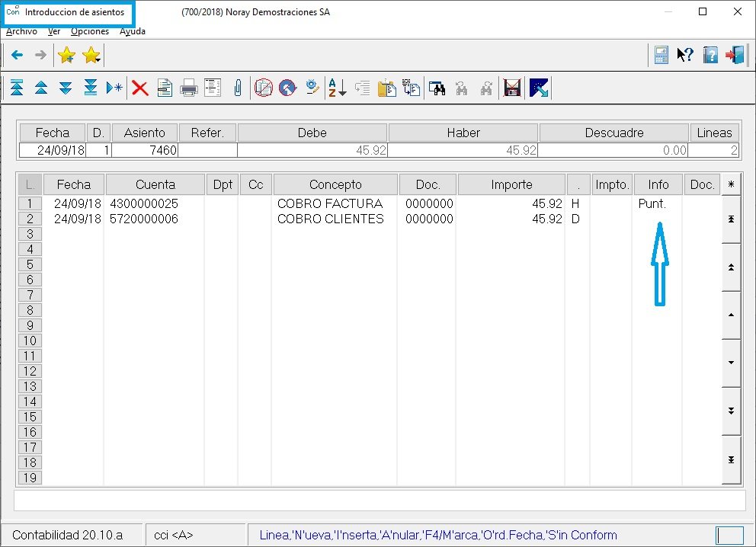The width and height of the screenshot is (756, 547).
Task: Open the favorites star dropdown
Action: pyautogui.click(x=91, y=56)
